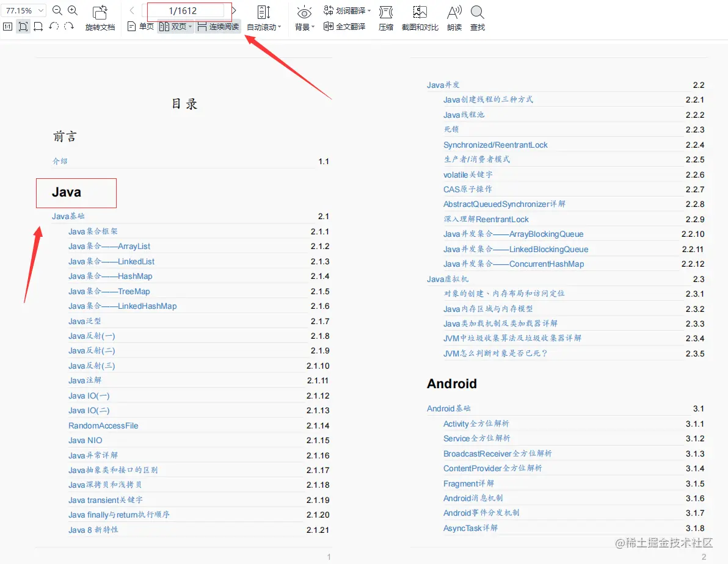The image size is (728, 564).
Task: Toggle 连续阅读 continuous reading
Action: click(x=218, y=26)
